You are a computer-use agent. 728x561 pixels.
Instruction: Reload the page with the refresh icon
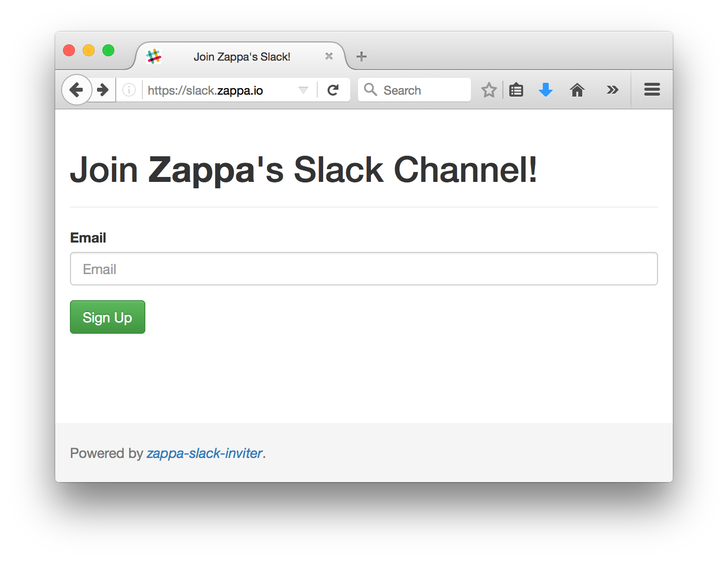(x=333, y=90)
